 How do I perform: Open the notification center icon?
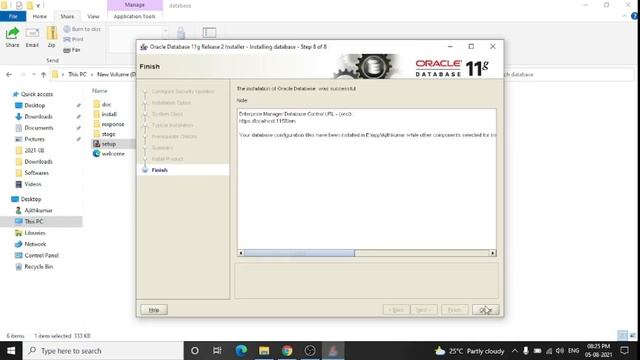624,351
